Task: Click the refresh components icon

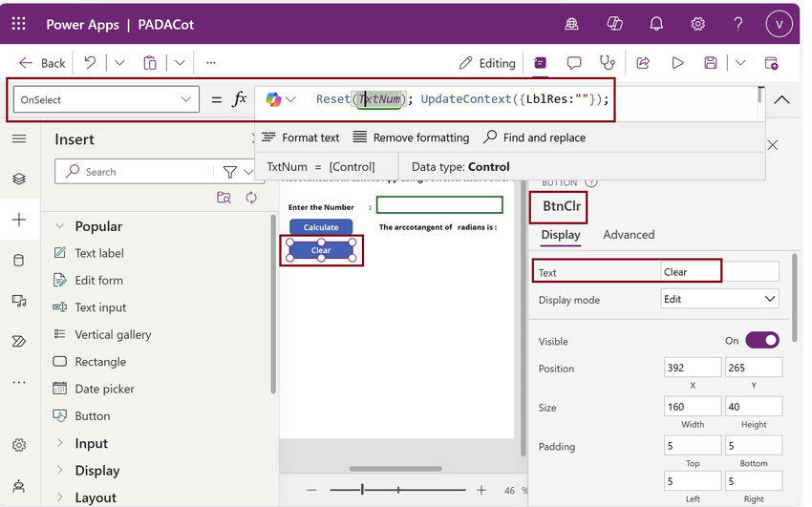Action: 251,198
